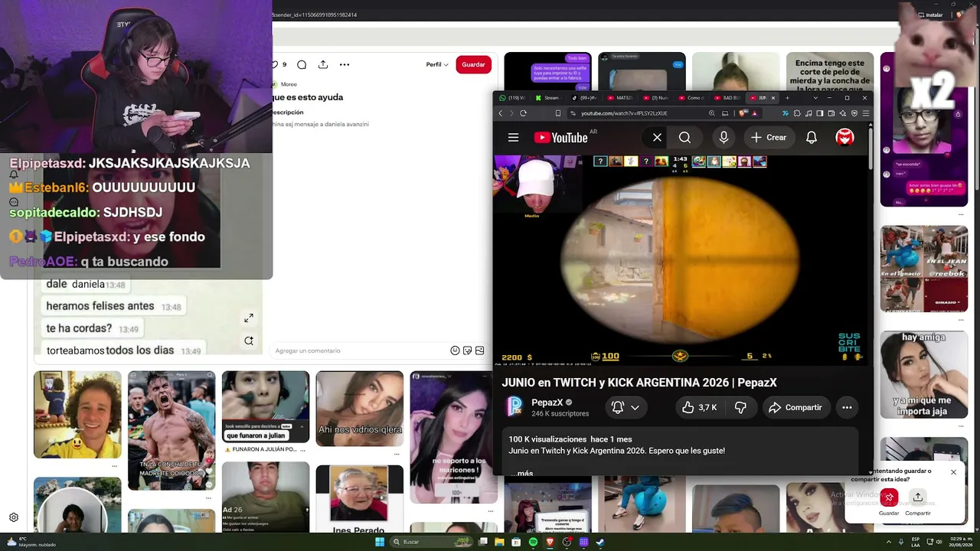Like the PepazX video

(700, 408)
